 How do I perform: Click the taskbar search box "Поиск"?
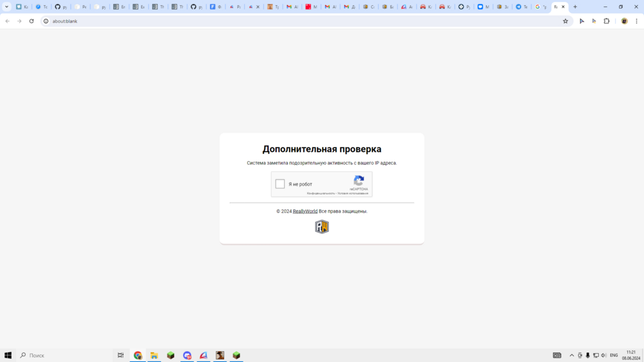tap(64, 355)
